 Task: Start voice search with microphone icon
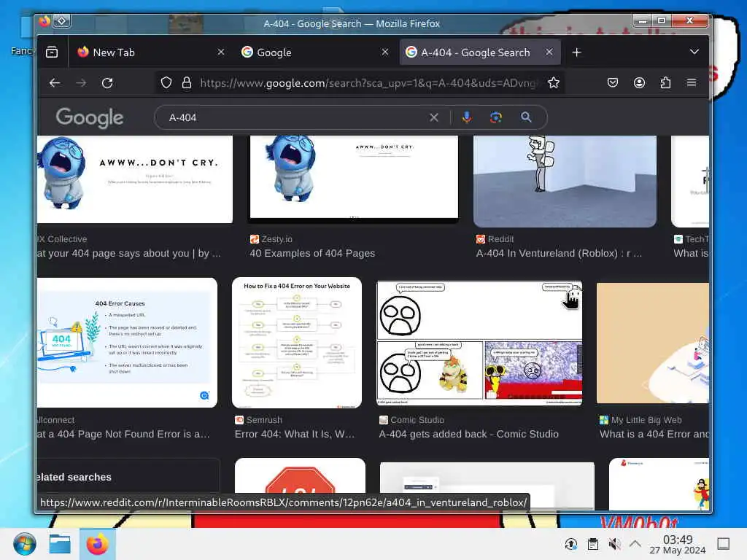click(467, 117)
